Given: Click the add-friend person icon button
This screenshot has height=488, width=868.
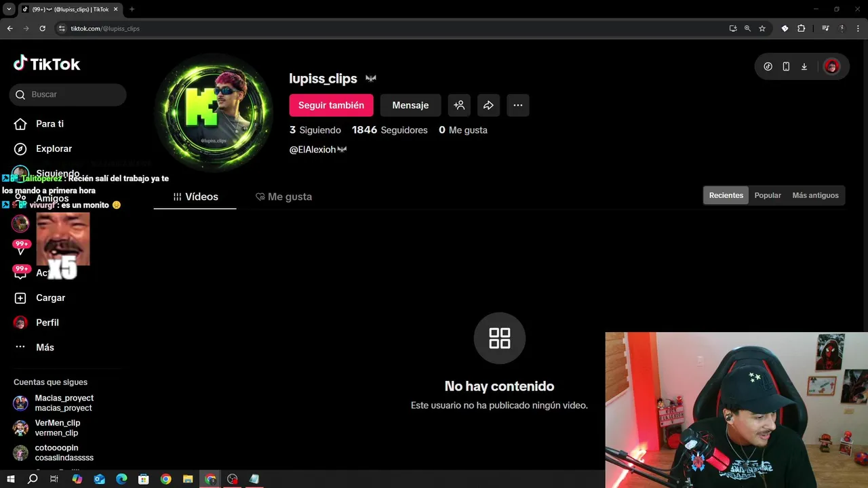Looking at the screenshot, I should click(459, 105).
